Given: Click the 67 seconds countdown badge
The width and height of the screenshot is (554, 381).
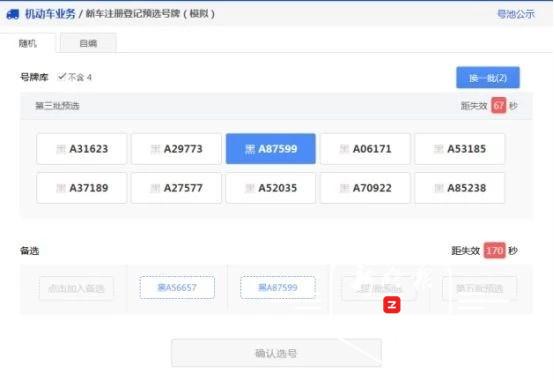Looking at the screenshot, I should point(499,105).
